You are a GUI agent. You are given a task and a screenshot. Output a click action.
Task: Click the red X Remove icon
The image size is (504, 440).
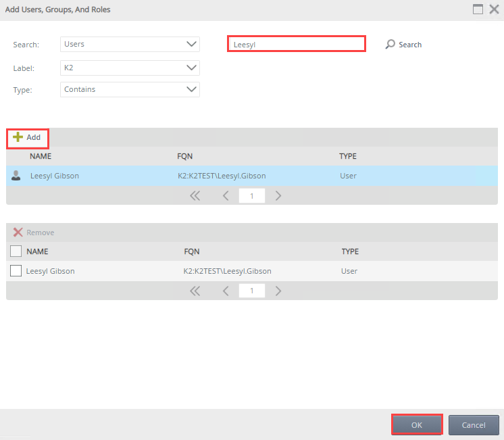[18, 233]
